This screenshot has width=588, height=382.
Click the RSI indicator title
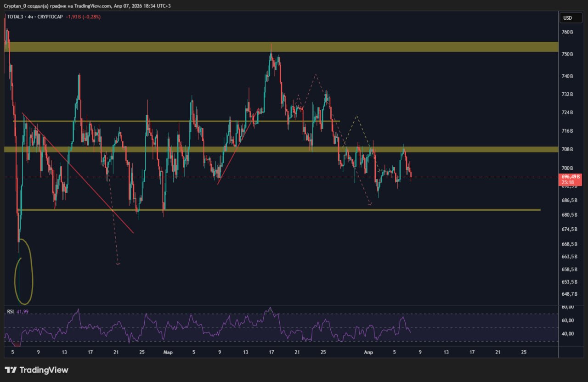10,312
